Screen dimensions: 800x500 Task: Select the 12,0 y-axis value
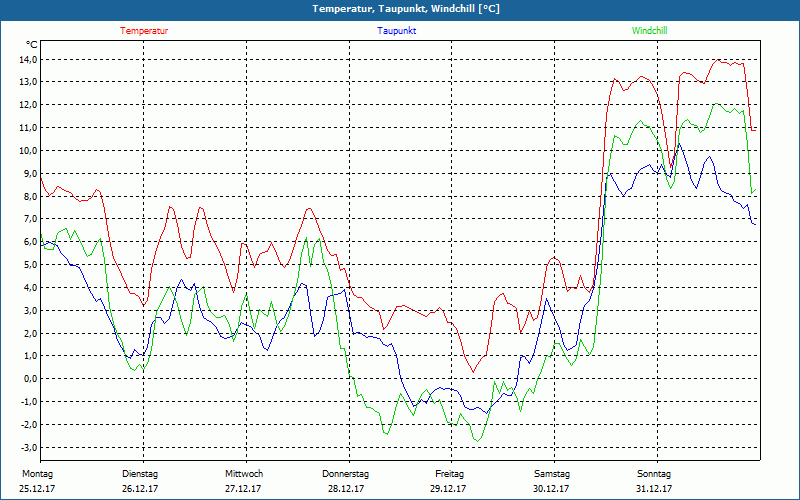[28, 105]
